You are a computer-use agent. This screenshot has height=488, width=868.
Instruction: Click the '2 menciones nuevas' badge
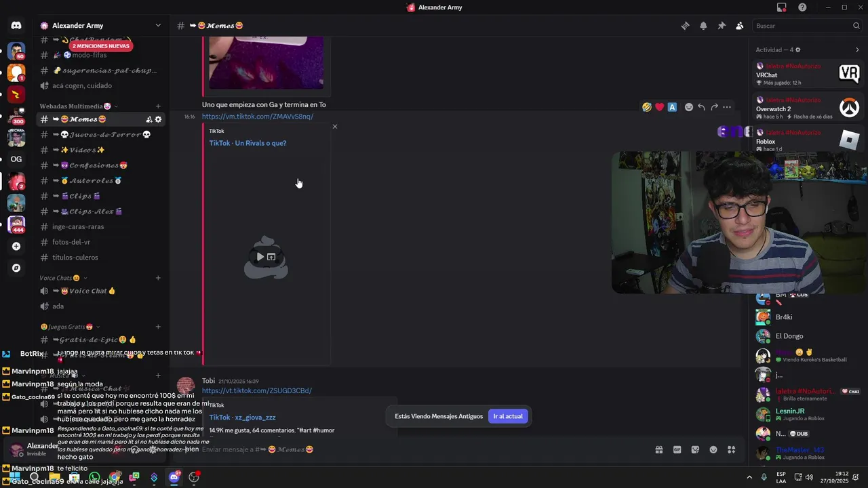(x=100, y=46)
